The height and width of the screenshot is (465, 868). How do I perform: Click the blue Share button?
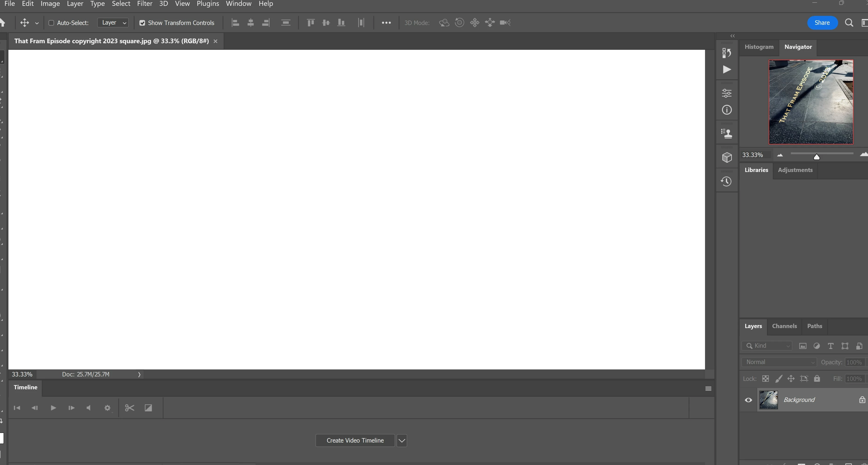click(822, 23)
